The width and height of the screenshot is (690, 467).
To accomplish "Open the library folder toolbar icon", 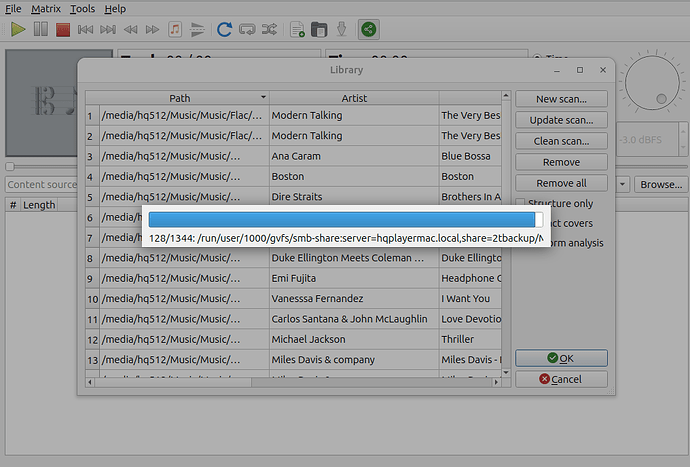I will 319,29.
